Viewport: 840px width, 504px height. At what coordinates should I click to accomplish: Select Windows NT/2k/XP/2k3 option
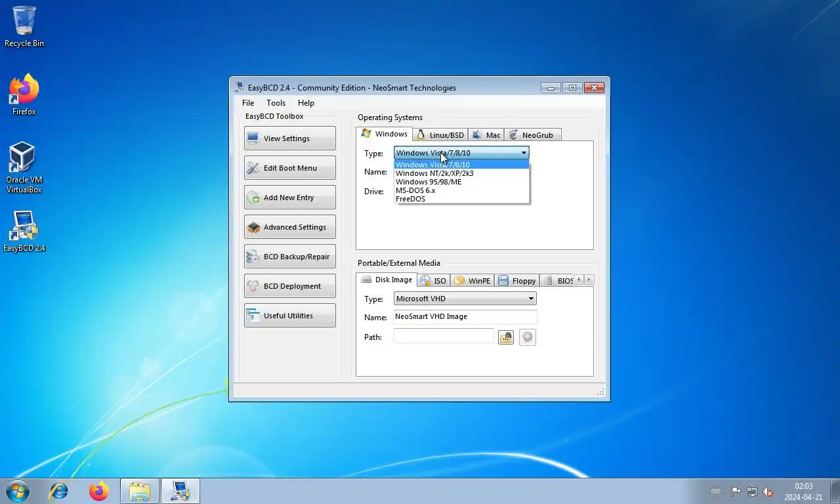coord(461,173)
